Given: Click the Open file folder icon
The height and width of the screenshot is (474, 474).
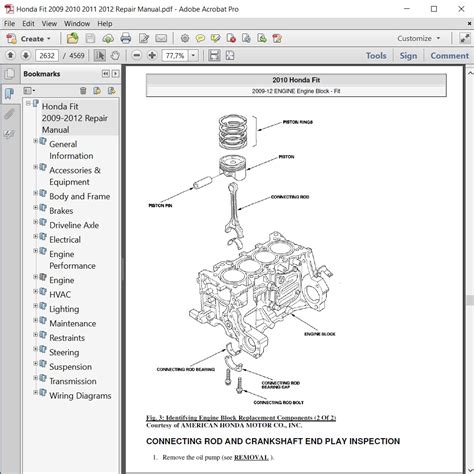Looking at the screenshot, I should (72, 39).
